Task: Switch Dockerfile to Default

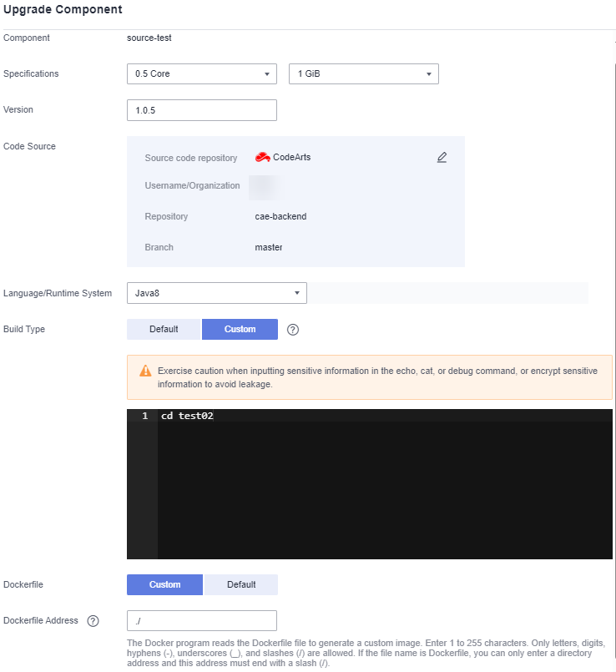Action: click(241, 584)
